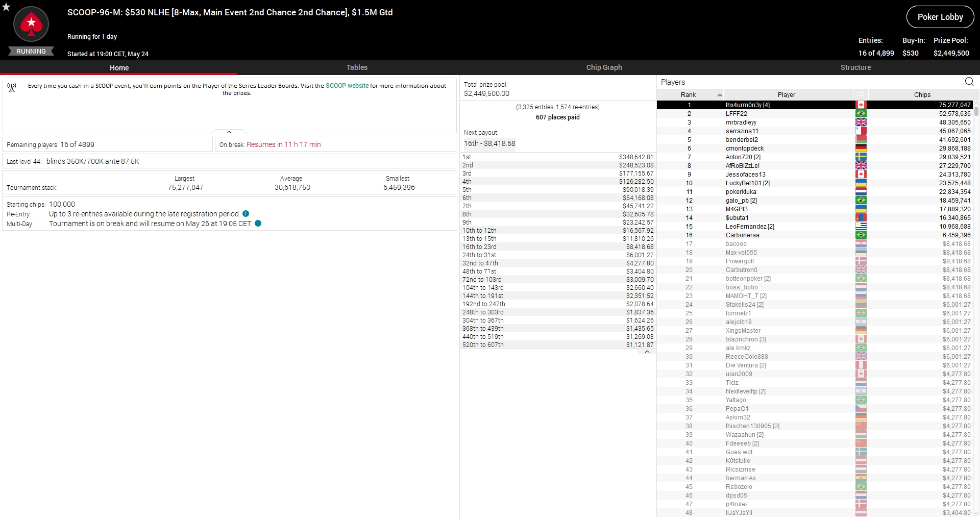Select player row serrazina11
This screenshot has width=980, height=519.
[x=815, y=131]
